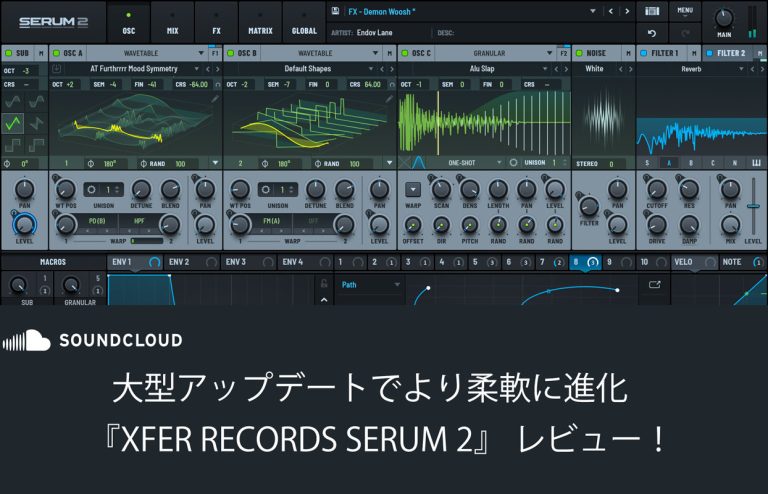Viewport: 768px width, 494px height.
Task: Click the save preset disk icon
Action: tap(334, 12)
